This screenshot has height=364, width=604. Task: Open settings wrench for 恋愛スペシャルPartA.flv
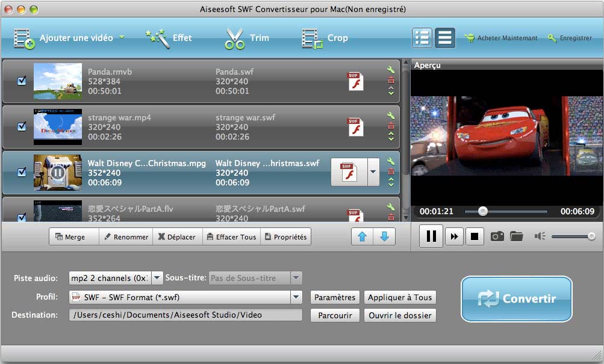coord(391,207)
